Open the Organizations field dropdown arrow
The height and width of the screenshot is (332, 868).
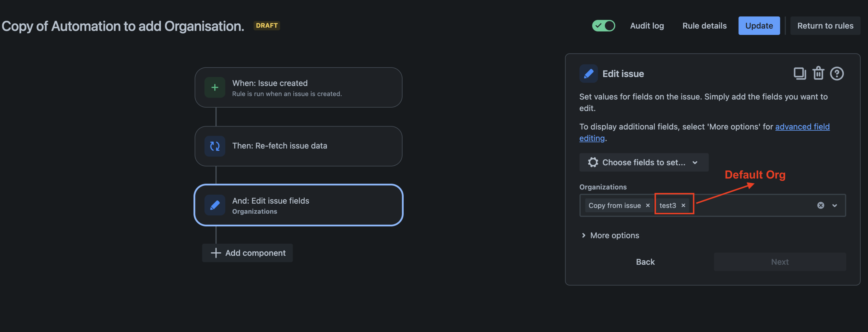[x=835, y=205]
